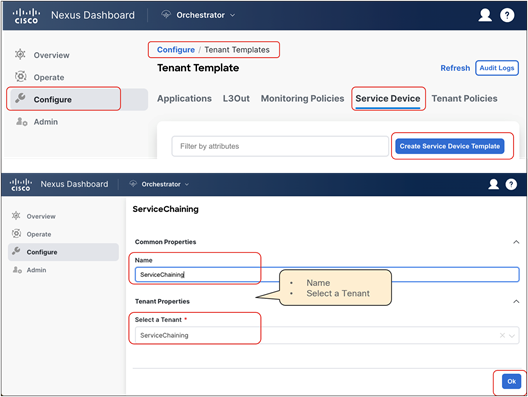Click the Tenant Properties section label
The width and height of the screenshot is (528, 397).
click(x=162, y=301)
